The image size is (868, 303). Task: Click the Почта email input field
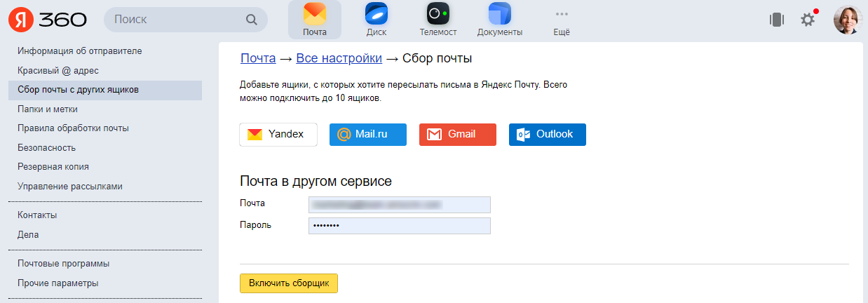pos(400,205)
